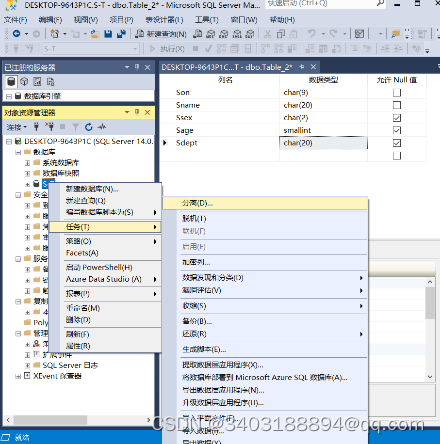Screen dimensions: 440x444
Task: Expand the SQL Server 日志 folder
Action: point(27,365)
